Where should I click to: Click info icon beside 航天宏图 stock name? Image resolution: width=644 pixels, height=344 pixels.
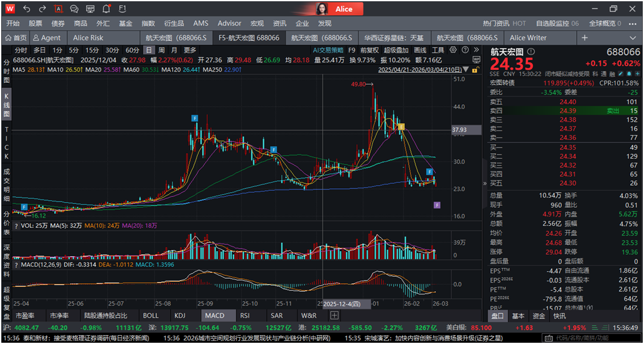pyautogui.click(x=532, y=51)
